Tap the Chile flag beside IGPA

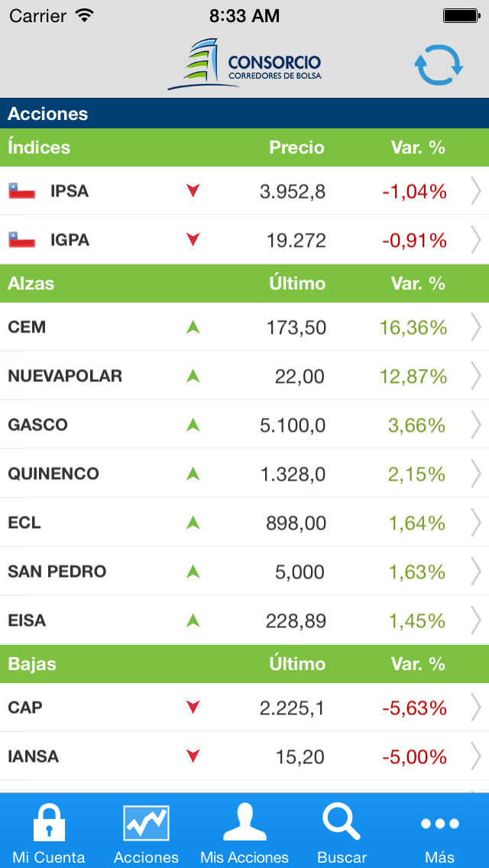[22, 240]
